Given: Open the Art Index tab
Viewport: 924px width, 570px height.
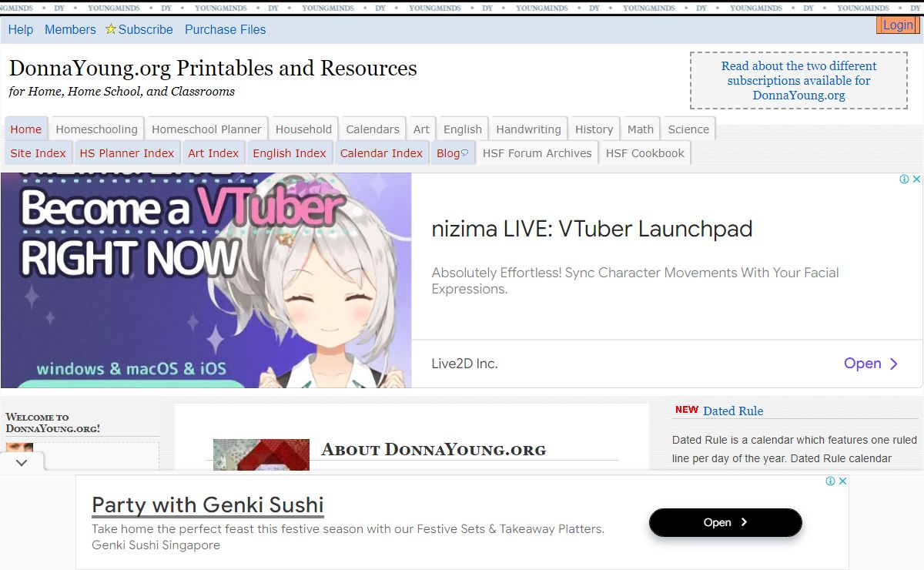Looking at the screenshot, I should [214, 153].
